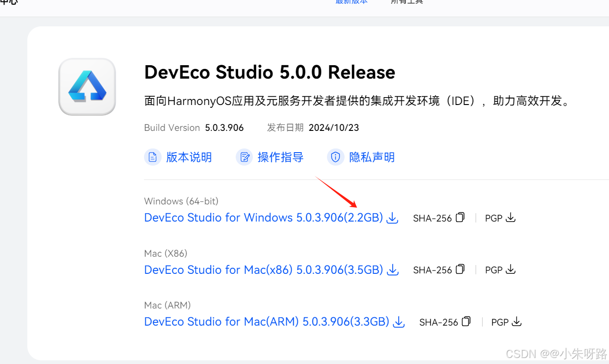Click the 操作指导 guide icon
Image resolution: width=609 pixels, height=364 pixels.
pyautogui.click(x=245, y=157)
